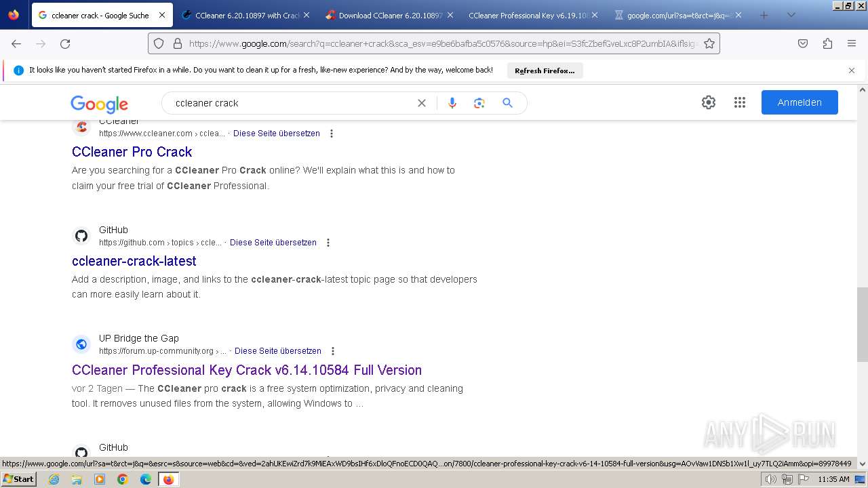
Task: Click the page vertical scrollbar thumb
Action: click(x=862, y=324)
